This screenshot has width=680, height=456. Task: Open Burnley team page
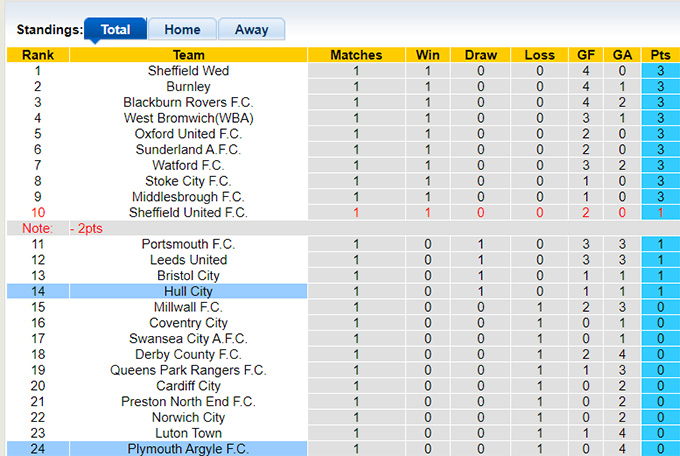tap(188, 87)
